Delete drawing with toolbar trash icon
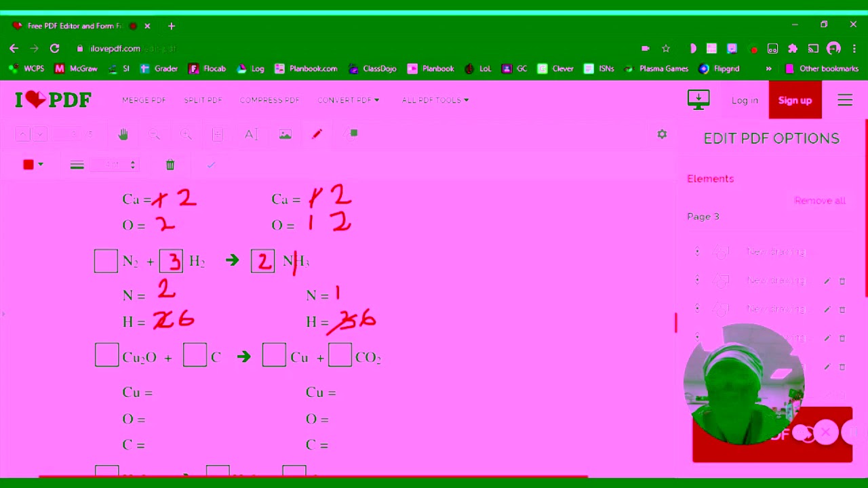 (x=170, y=165)
